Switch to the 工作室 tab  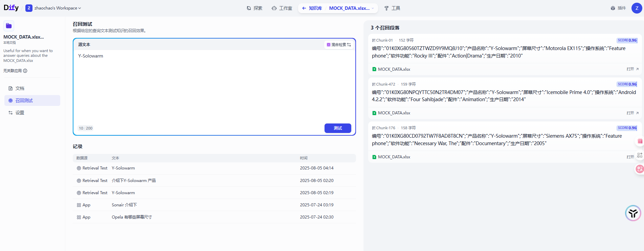click(x=282, y=8)
